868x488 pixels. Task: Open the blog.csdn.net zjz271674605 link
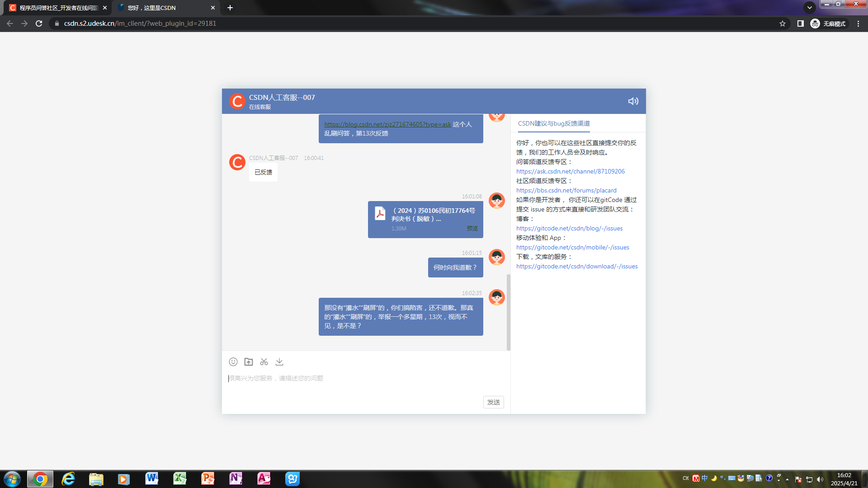(387, 124)
